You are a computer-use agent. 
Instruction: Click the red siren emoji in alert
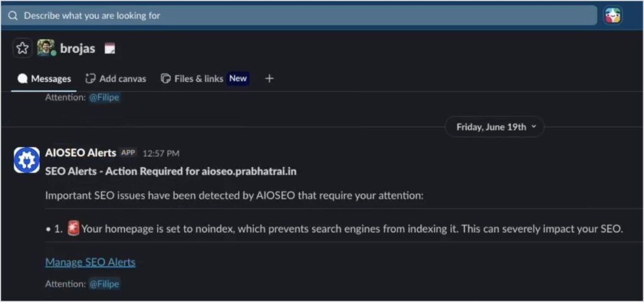pyautogui.click(x=73, y=228)
